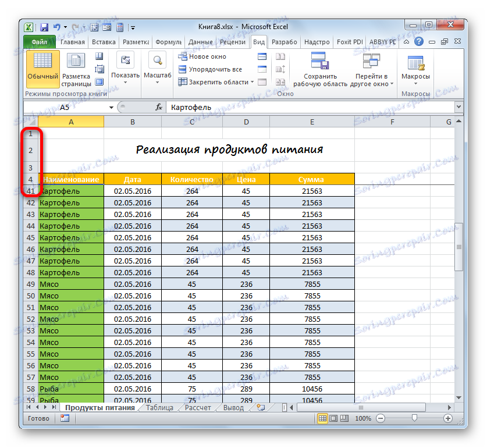Click the zoom in plus button

448,418
